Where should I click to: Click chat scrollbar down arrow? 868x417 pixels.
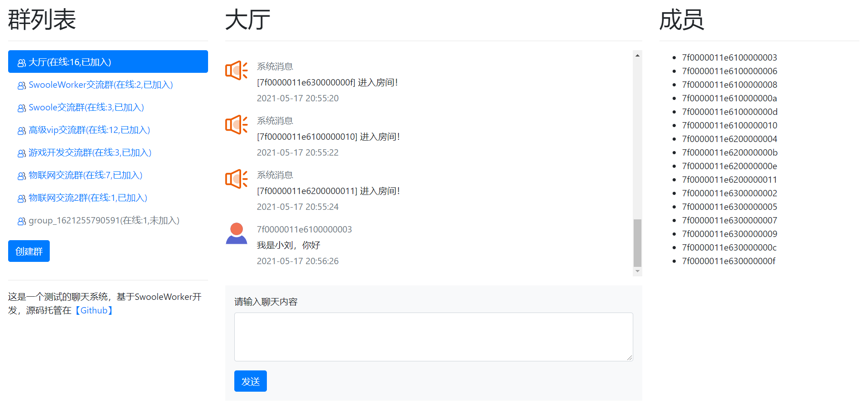tap(637, 271)
